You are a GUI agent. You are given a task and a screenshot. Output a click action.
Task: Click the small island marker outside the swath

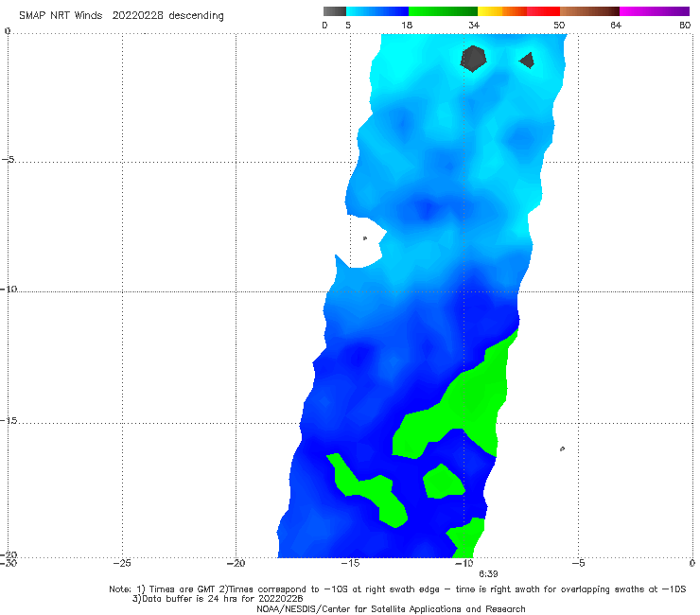562,448
